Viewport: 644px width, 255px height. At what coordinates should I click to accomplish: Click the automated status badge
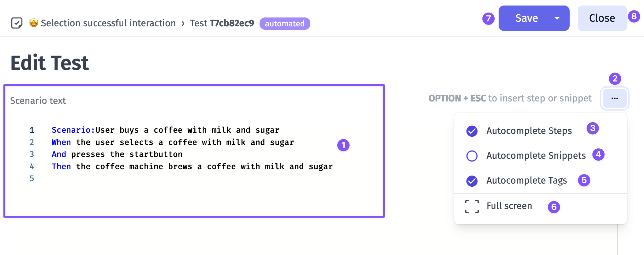[x=285, y=24]
